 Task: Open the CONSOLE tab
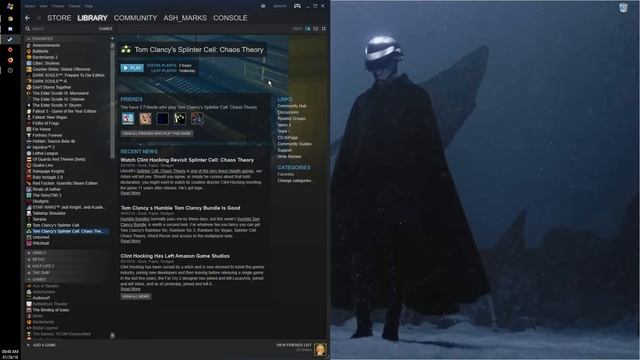pos(230,18)
